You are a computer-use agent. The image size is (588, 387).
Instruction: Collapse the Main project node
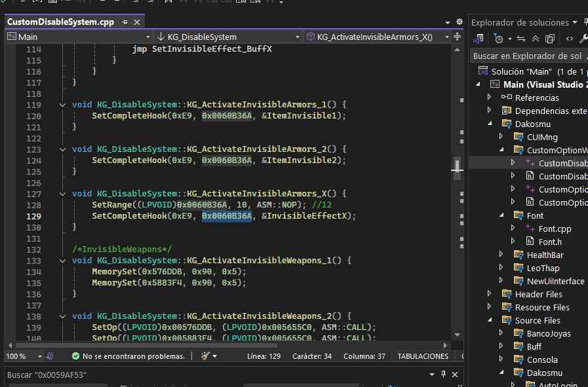(x=478, y=84)
